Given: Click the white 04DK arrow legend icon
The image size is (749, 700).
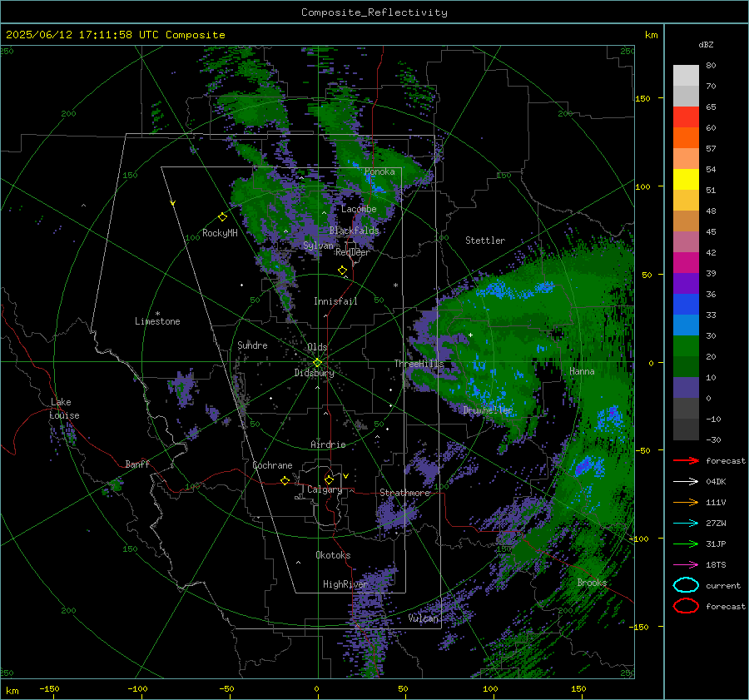Looking at the screenshot, I should 686,481.
